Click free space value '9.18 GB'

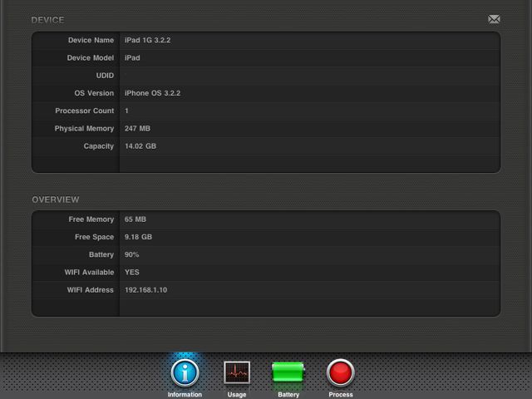tap(138, 237)
